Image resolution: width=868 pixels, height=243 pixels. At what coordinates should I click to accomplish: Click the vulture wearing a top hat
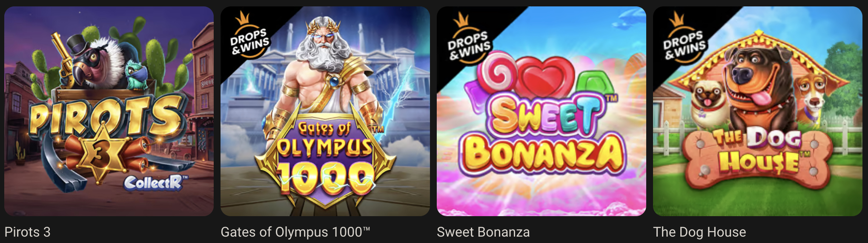pyautogui.click(x=96, y=62)
